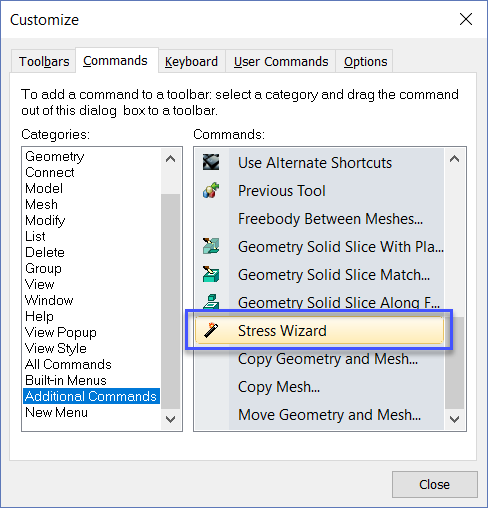
Task: Select the Window category
Action: [91, 300]
